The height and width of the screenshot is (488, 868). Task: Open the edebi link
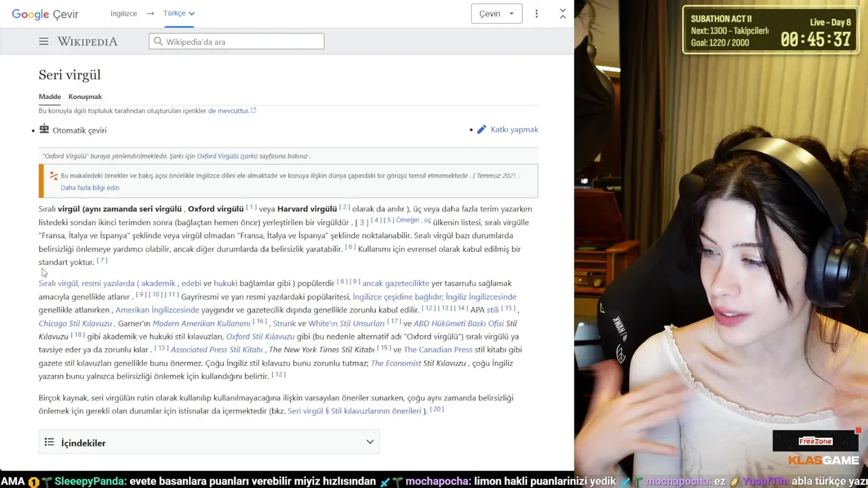pos(191,283)
